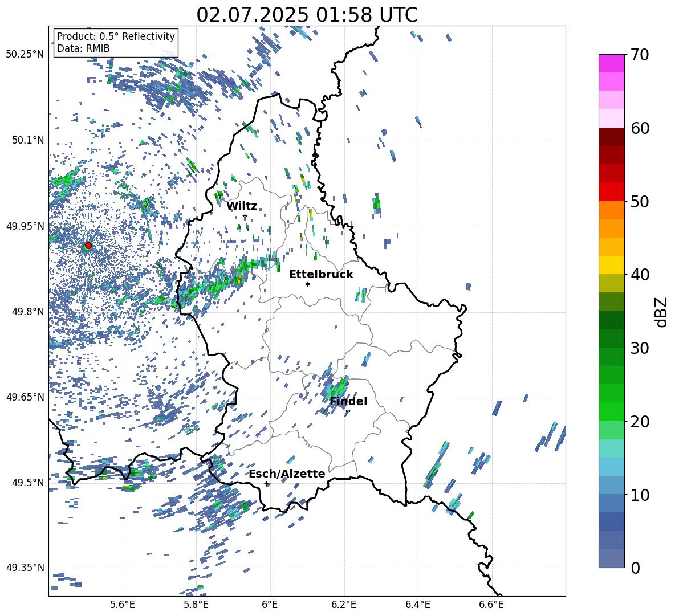Click the red radar site marker
The height and width of the screenshot is (616, 675).
pyautogui.click(x=88, y=245)
